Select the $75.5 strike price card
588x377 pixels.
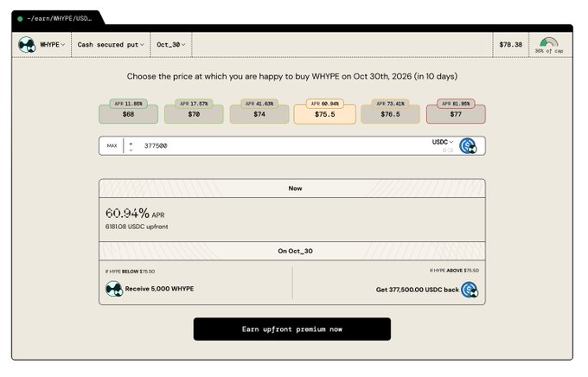coord(325,114)
